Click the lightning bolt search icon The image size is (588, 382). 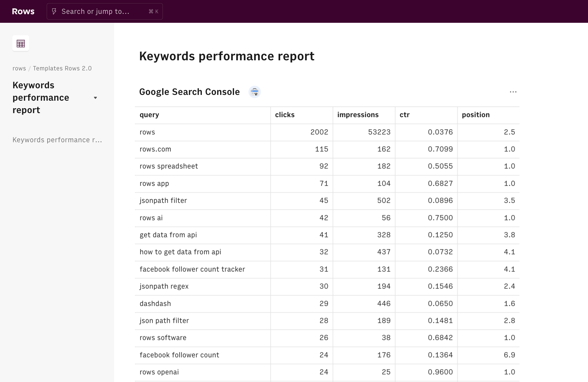point(54,12)
